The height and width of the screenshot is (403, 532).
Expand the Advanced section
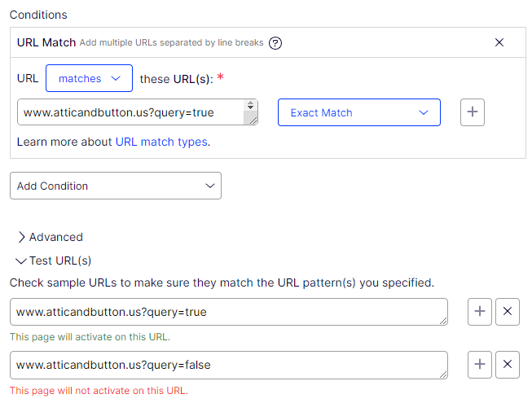(51, 237)
